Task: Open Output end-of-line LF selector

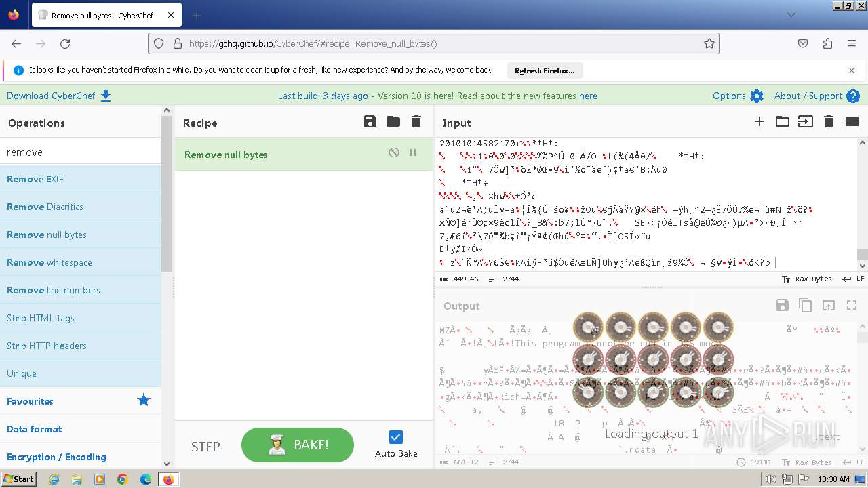Action: point(853,462)
